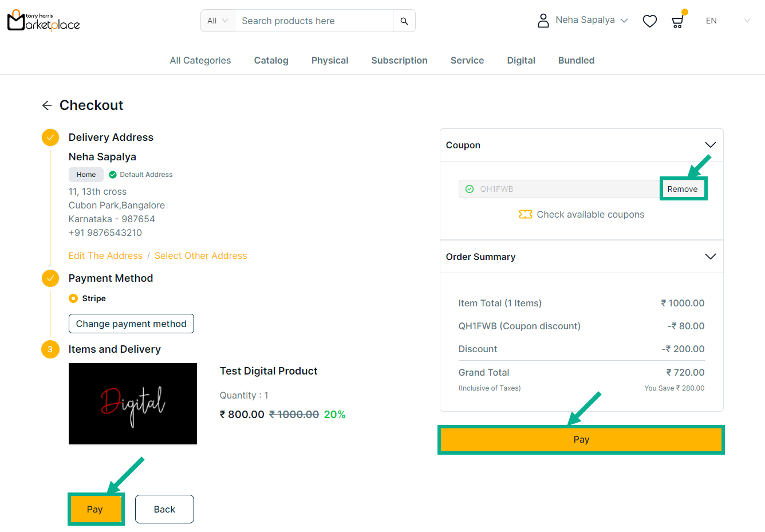Select the Stripe radio button
Image resolution: width=765 pixels, height=532 pixels.
[73, 298]
